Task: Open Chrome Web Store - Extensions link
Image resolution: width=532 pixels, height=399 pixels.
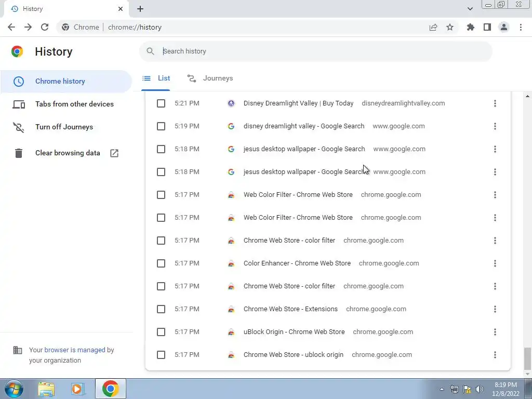Action: 290,309
